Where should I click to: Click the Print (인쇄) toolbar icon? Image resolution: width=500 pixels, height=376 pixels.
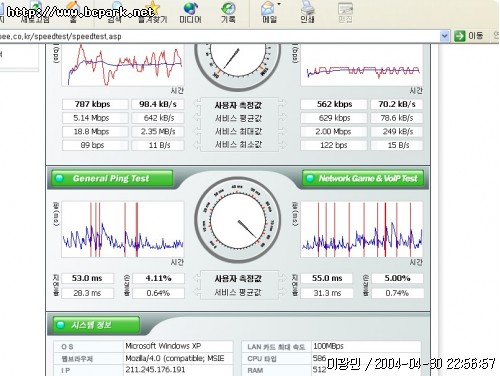point(307,13)
